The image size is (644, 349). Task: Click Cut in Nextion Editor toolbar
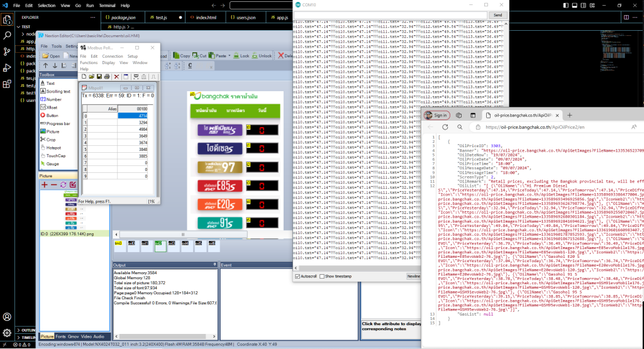[x=199, y=55]
